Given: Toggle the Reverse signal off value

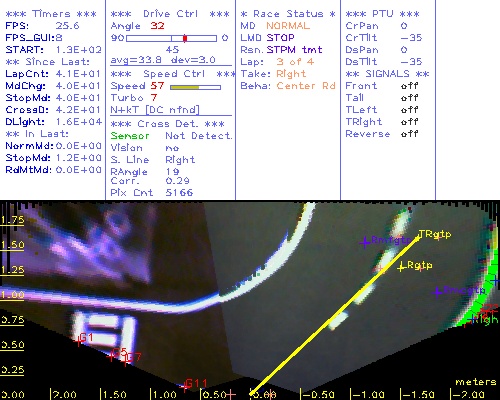Looking at the screenshot, I should point(409,134).
